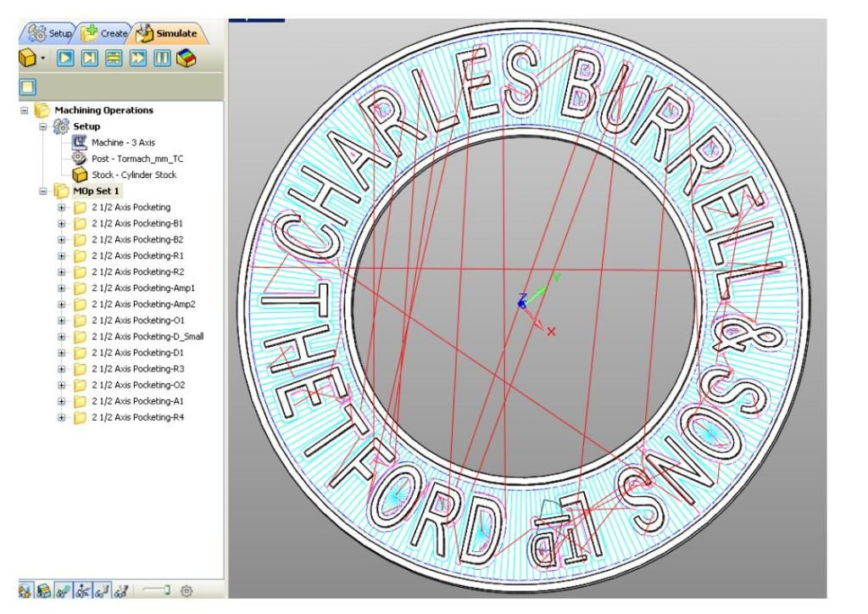Click folder icon of Pocketing-R3 operation

[x=81, y=369]
